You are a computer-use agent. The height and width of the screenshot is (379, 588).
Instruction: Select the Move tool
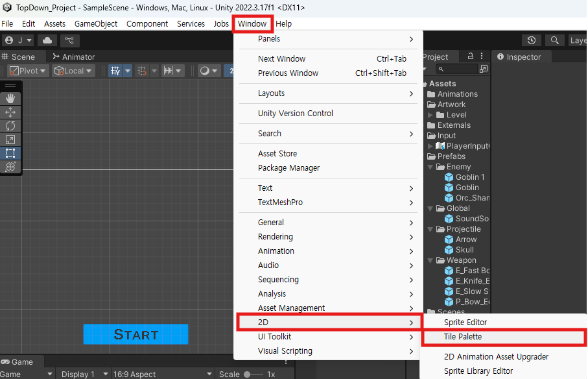[x=10, y=112]
